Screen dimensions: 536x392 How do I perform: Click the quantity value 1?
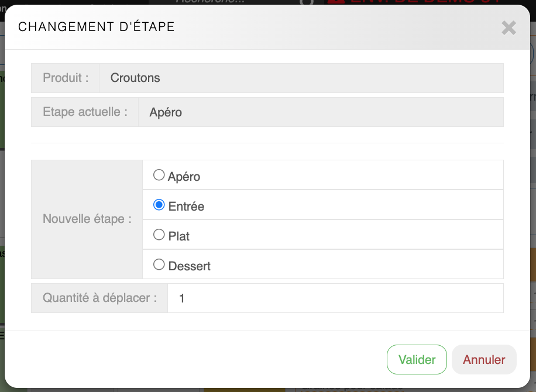tap(182, 298)
